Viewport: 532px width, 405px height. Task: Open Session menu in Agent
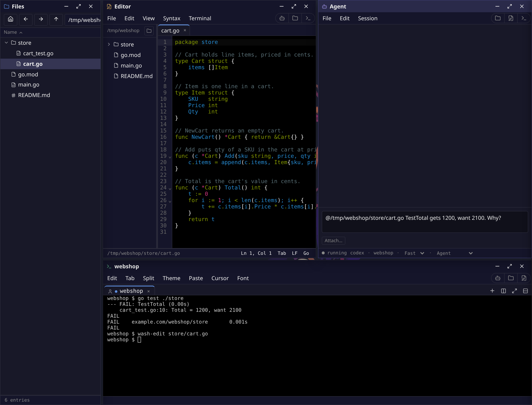(x=368, y=18)
